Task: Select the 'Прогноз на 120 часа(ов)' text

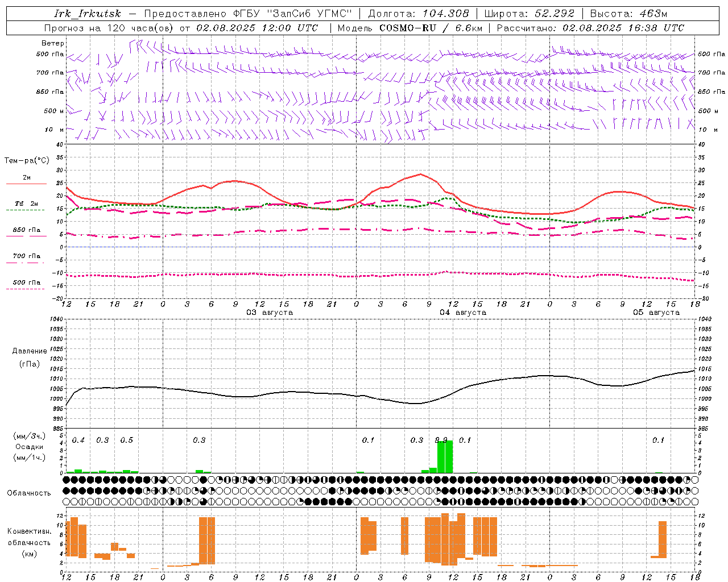Action: pos(109,28)
